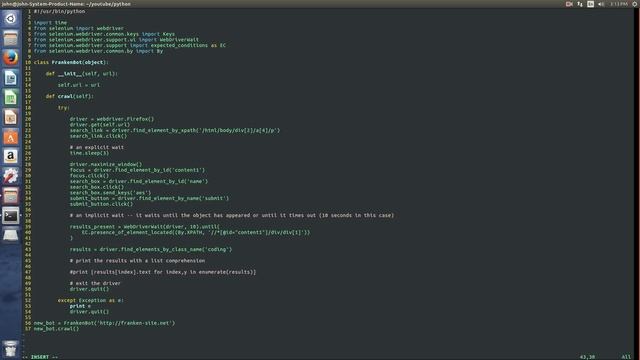Open the clock showing the time
The width and height of the screenshot is (640, 360).
(x=619, y=4)
